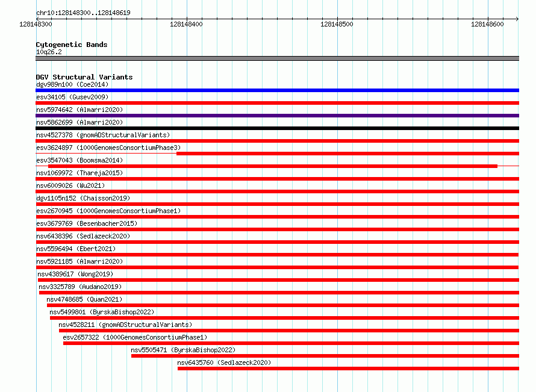Click the nsv6438396 (Sedlazeck2020) label

(83, 236)
